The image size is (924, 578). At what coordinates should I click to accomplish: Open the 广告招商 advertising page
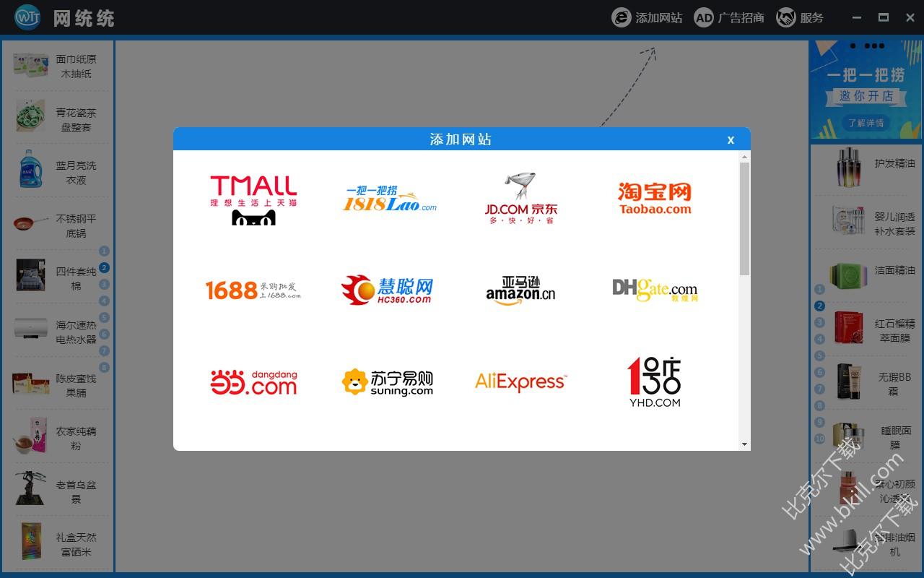pos(729,17)
